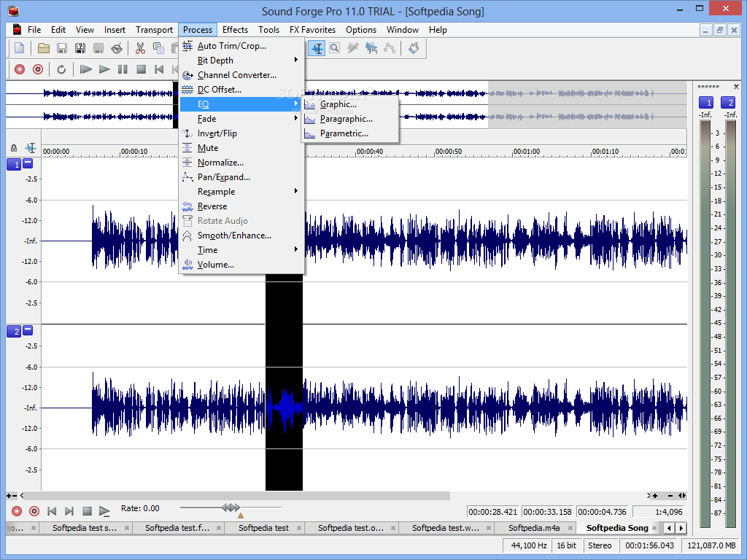
Task: Select the Envelope tool icon
Action: 390,48
